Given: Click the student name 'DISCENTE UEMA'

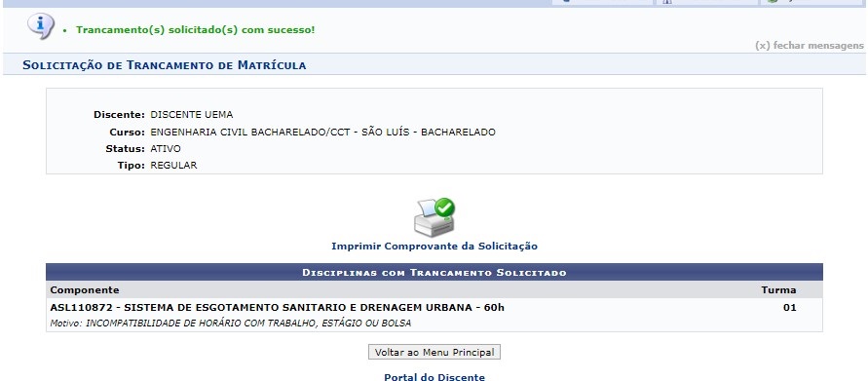Looking at the screenshot, I should click(192, 115).
